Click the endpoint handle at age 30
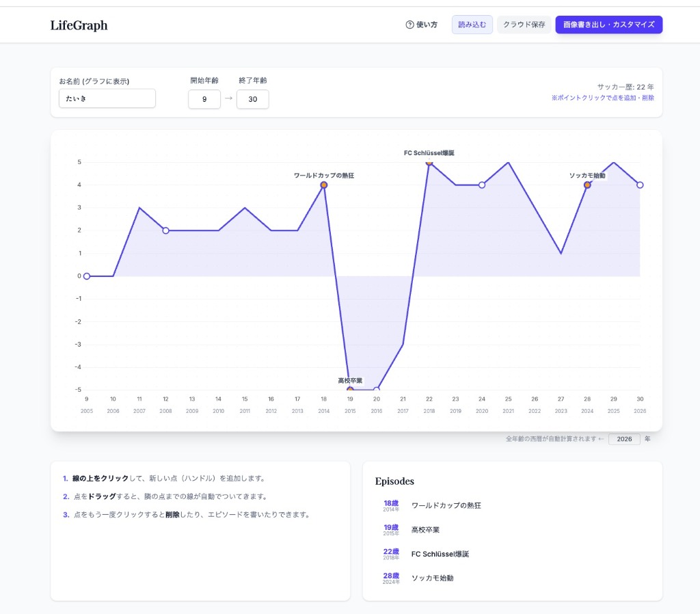This screenshot has height=614, width=700. [x=640, y=185]
